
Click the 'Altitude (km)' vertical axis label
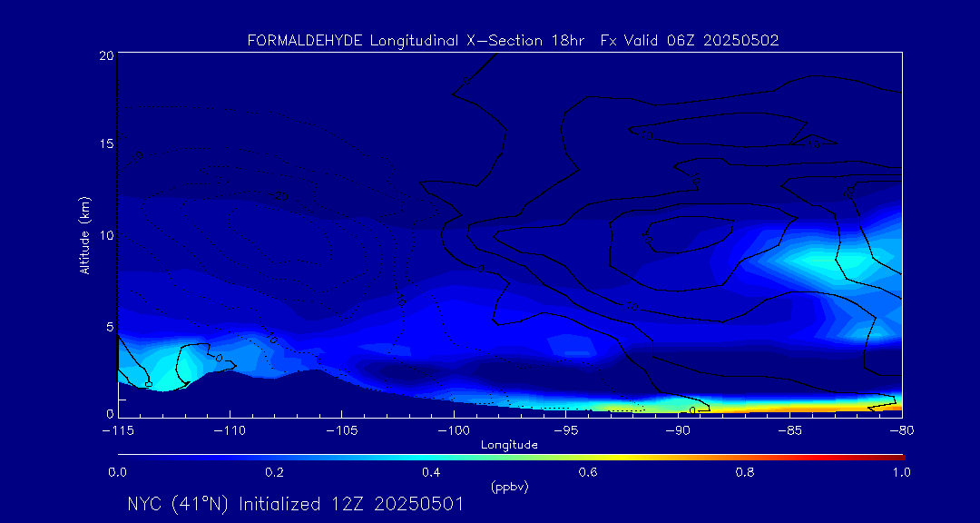tap(84, 234)
